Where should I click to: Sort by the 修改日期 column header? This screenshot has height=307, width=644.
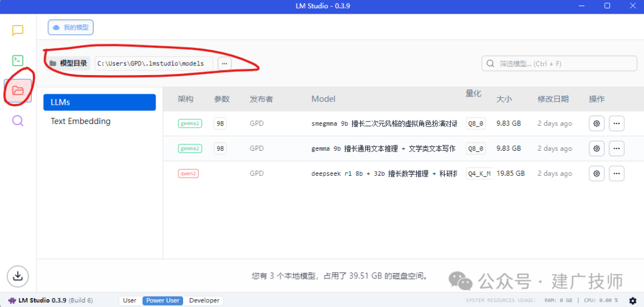pos(553,99)
